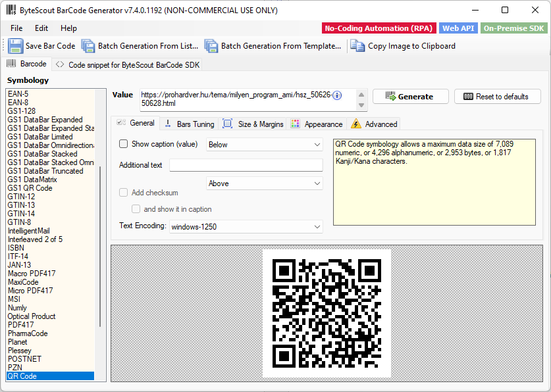Click the Symbology list scrollbar thumb
Screen dimensions: 551x392
click(x=100, y=247)
